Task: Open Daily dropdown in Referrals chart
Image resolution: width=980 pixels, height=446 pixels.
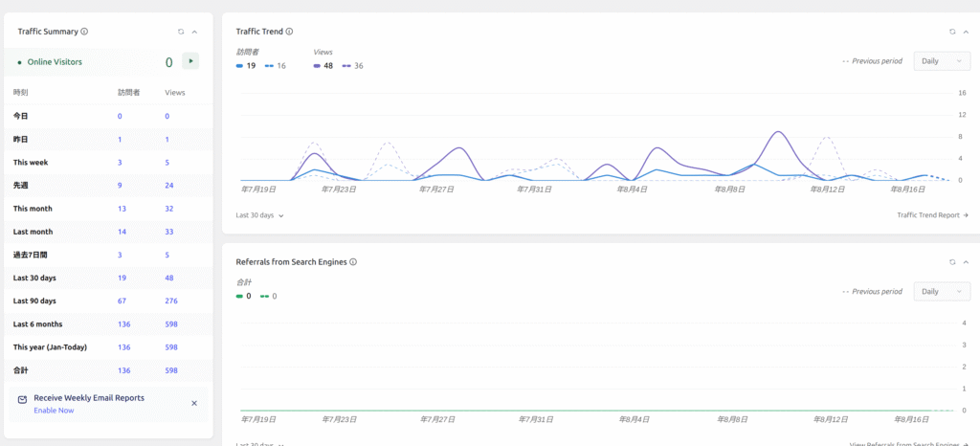Action: click(x=942, y=291)
